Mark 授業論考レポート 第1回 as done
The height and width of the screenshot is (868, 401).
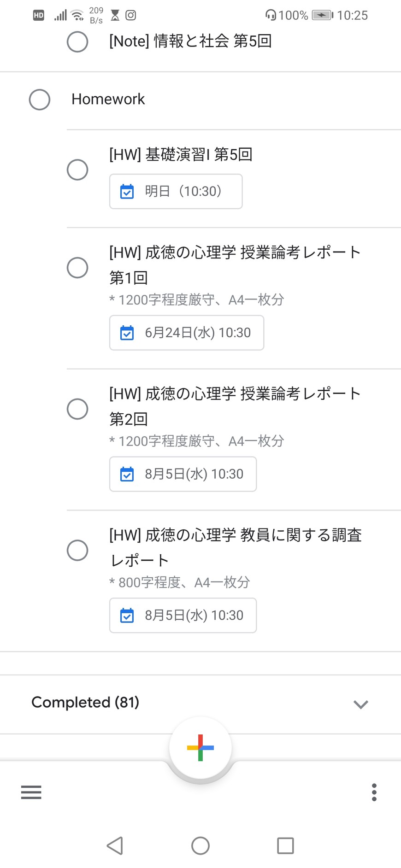77,268
